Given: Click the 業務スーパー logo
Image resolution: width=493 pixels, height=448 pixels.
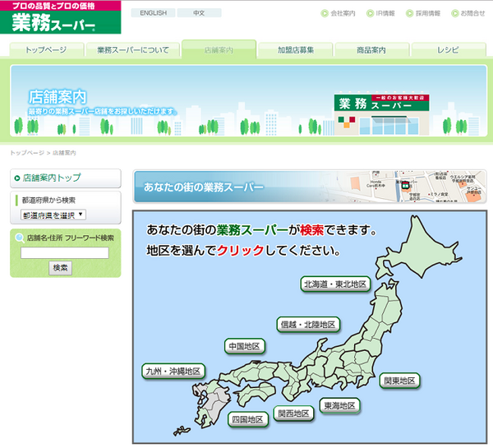Looking at the screenshot, I should pos(60,17).
